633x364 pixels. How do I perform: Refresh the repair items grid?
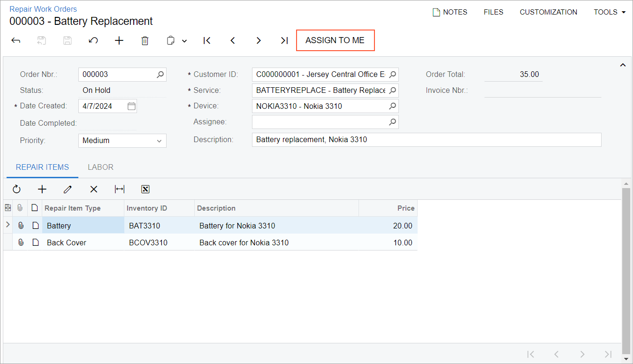click(17, 189)
